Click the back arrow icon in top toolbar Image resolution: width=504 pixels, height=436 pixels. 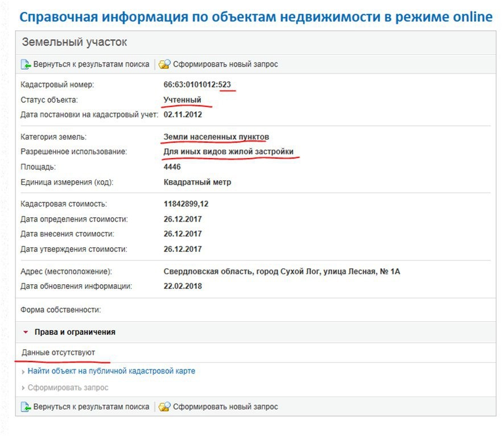coord(26,64)
